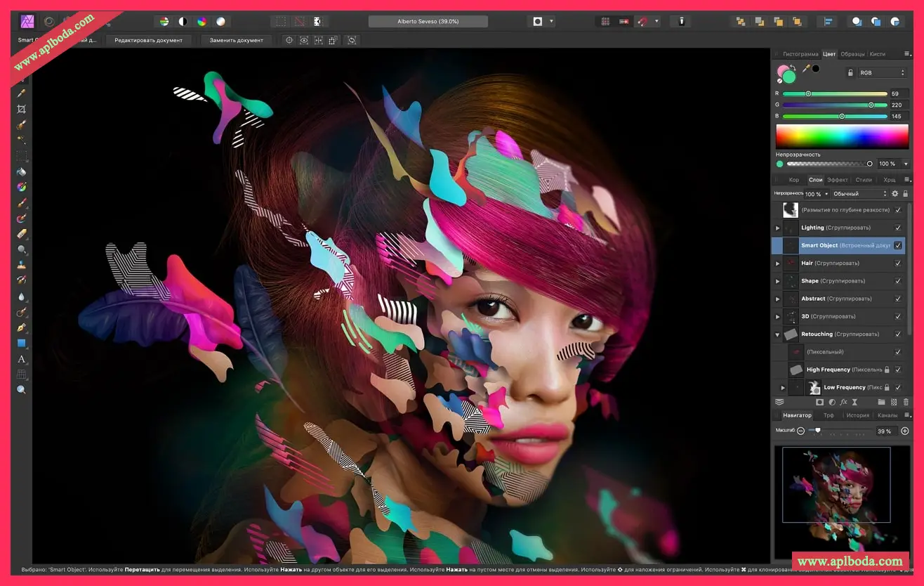Screen dimensions: 924x586
Task: Pick the Text tool (A icon)
Action: pos(22,359)
